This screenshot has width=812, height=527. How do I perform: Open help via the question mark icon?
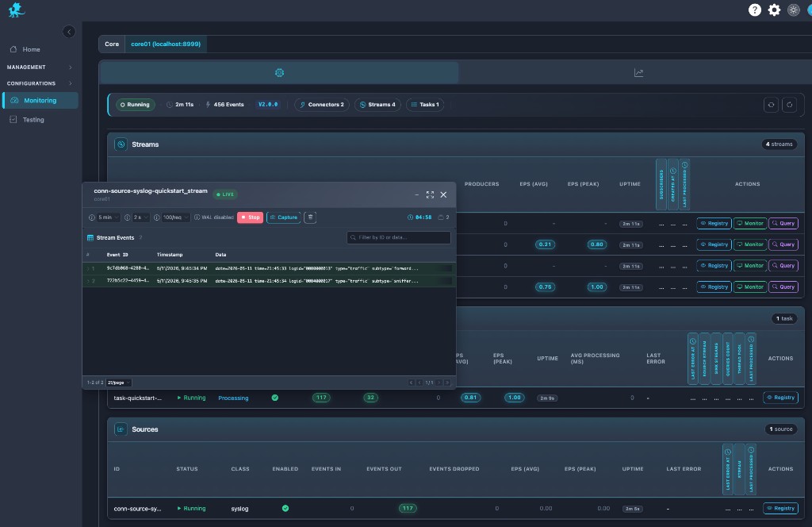pos(755,10)
